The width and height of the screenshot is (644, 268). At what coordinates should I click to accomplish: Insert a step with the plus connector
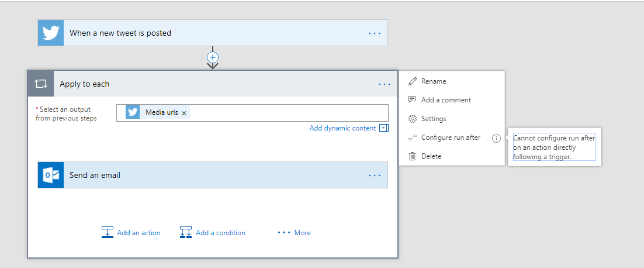(212, 57)
